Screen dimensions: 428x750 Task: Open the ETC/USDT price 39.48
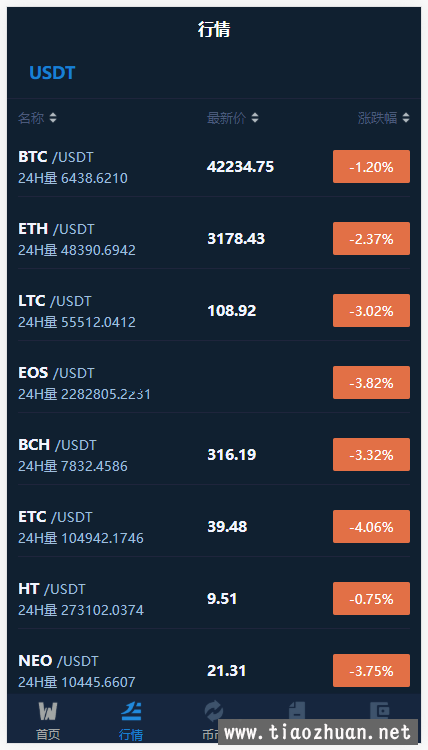227,527
